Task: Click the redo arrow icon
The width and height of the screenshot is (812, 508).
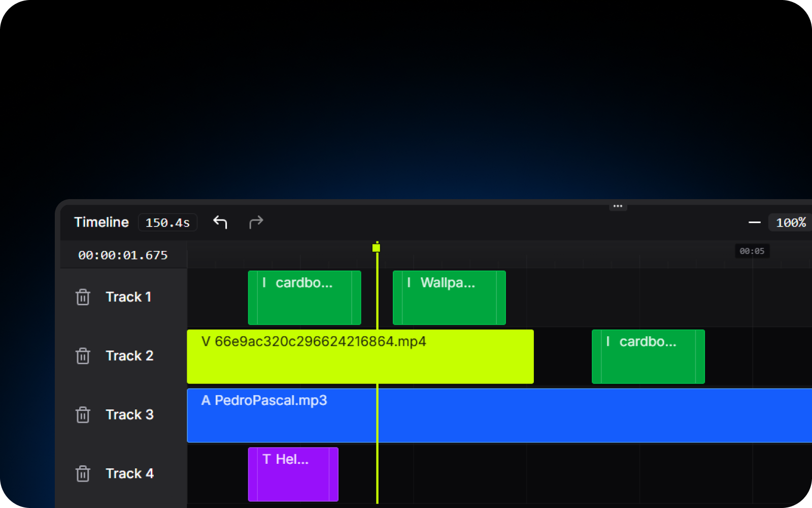Action: click(x=256, y=222)
